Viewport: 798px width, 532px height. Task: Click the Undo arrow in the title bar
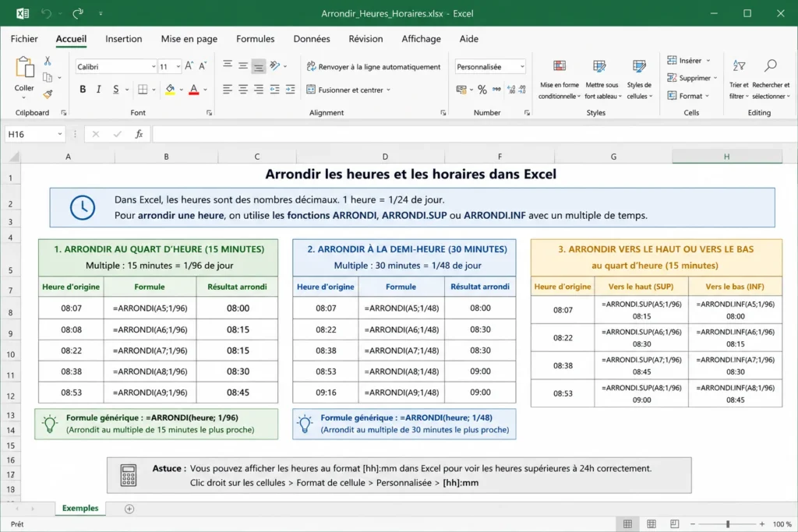(x=46, y=13)
